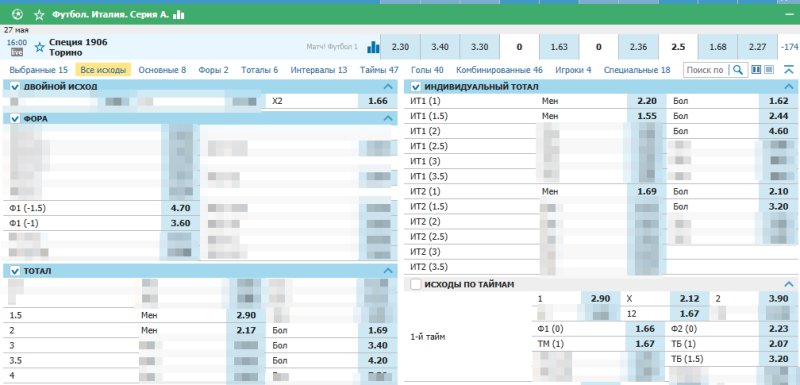Select X2 double chance odds 1.66
This screenshot has width=800, height=385.
point(378,101)
